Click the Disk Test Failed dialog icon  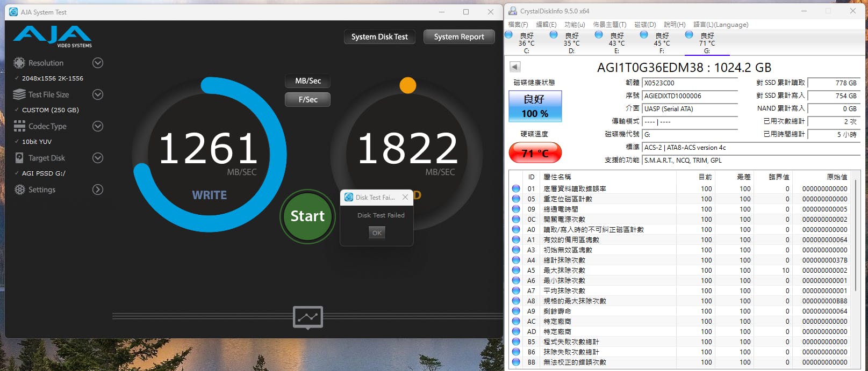(x=349, y=197)
